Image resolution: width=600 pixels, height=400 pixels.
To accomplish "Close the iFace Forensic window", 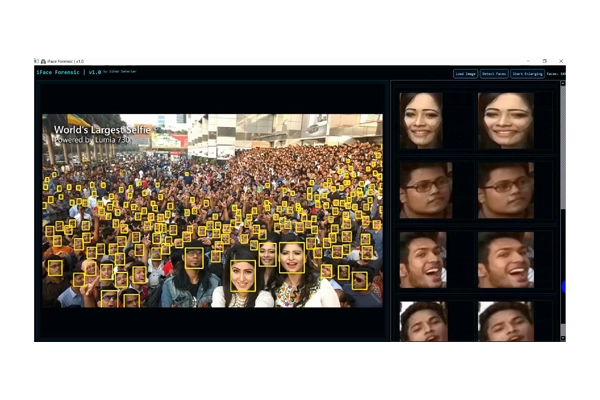I will [560, 61].
